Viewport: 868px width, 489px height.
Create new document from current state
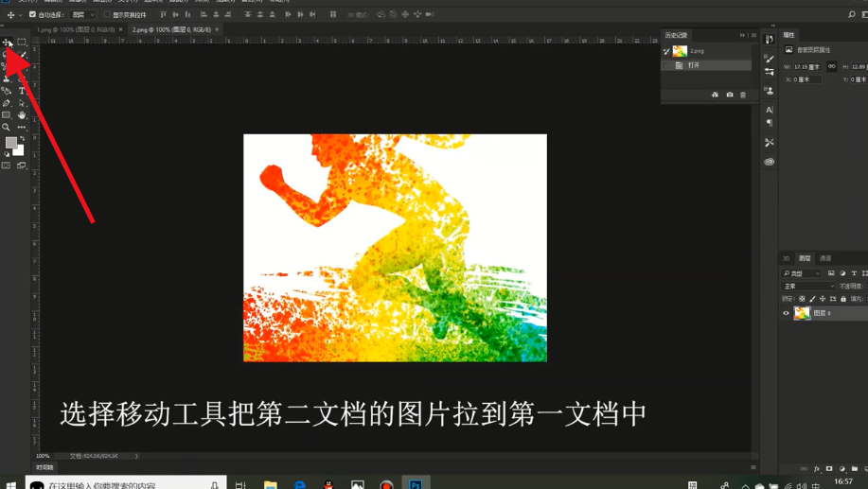[x=715, y=95]
